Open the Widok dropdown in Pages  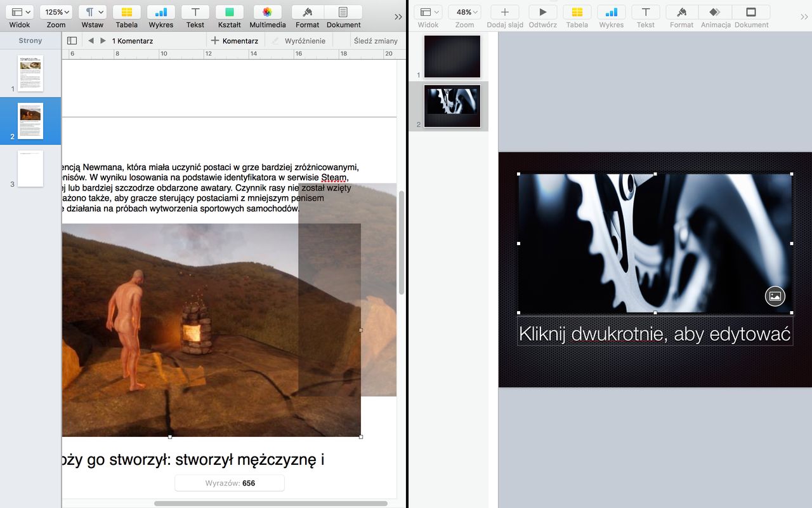tap(20, 13)
